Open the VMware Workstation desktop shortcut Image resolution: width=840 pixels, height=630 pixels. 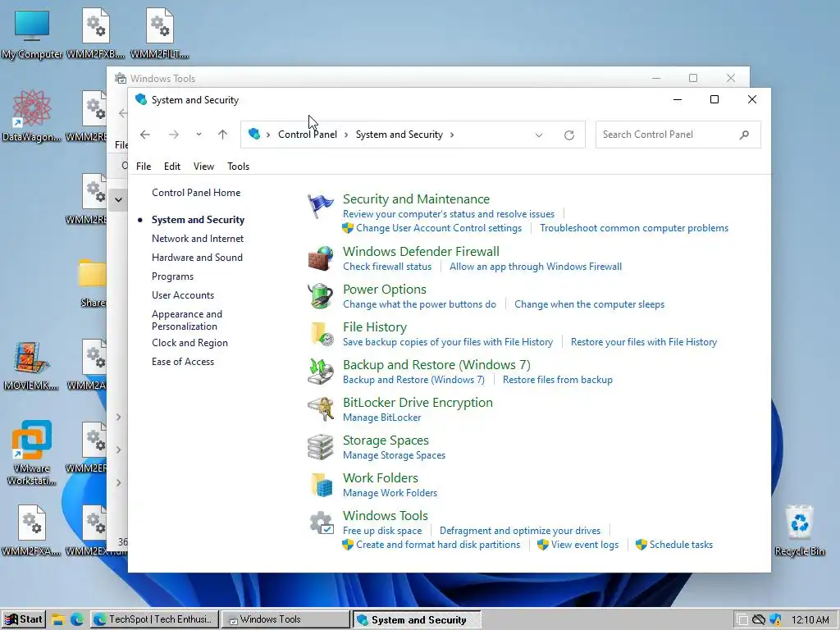32,453
